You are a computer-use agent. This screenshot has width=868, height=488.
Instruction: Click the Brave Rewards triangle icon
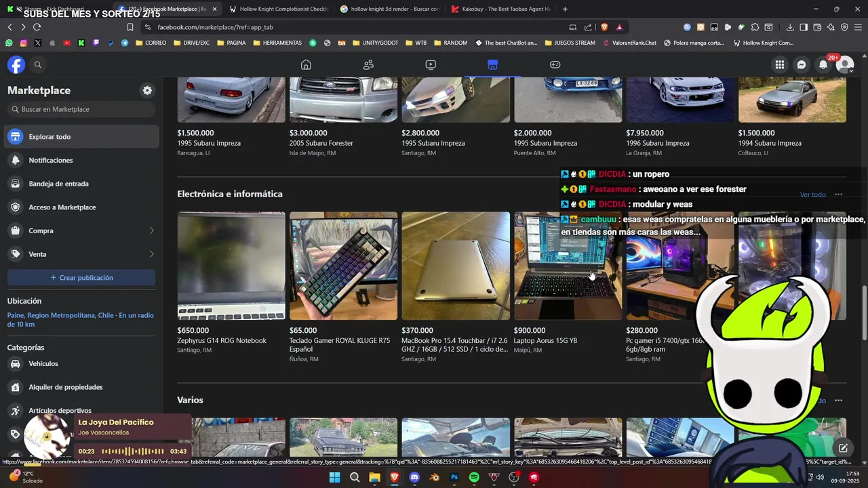tap(619, 27)
